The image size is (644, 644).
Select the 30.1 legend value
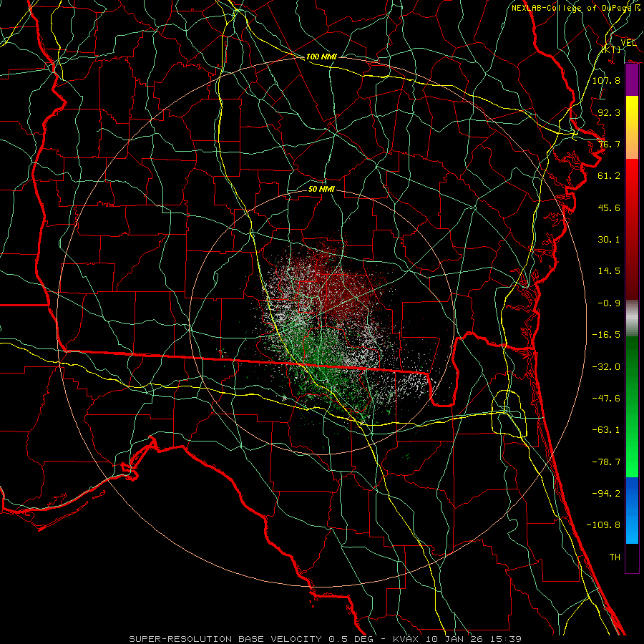coord(609,240)
